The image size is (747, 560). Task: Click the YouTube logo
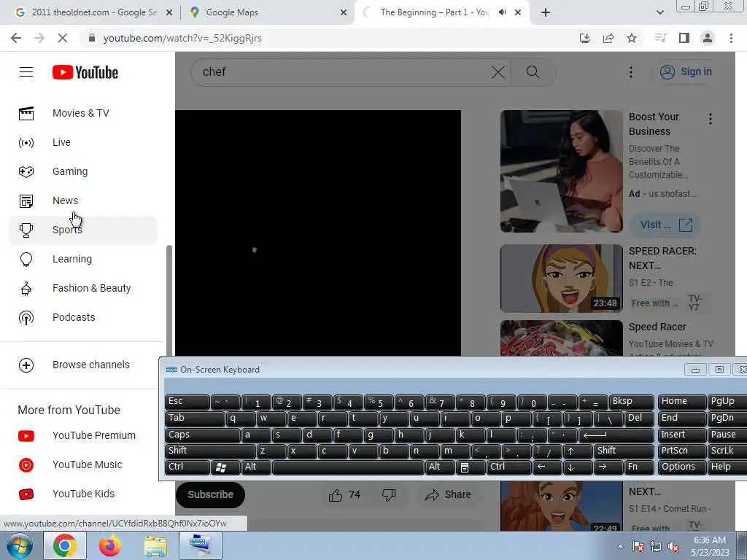tap(85, 72)
